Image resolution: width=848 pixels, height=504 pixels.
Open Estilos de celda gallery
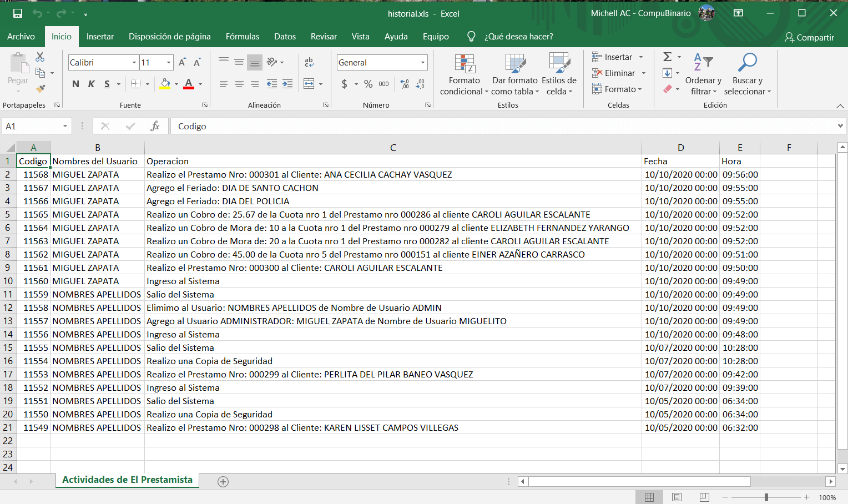[x=559, y=75]
